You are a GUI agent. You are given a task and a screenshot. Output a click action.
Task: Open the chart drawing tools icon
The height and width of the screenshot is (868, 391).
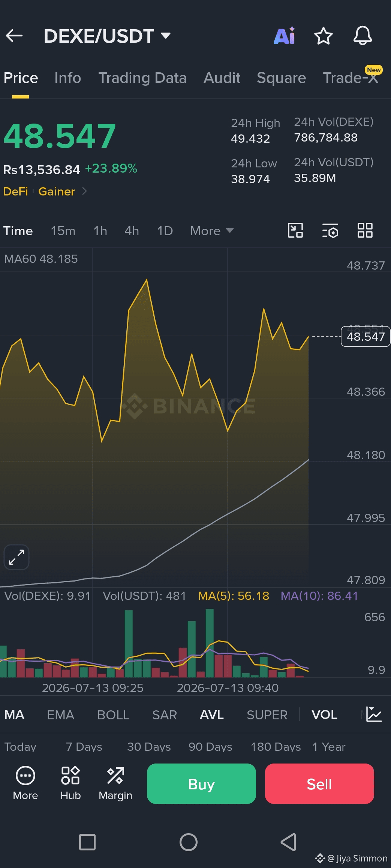(295, 230)
